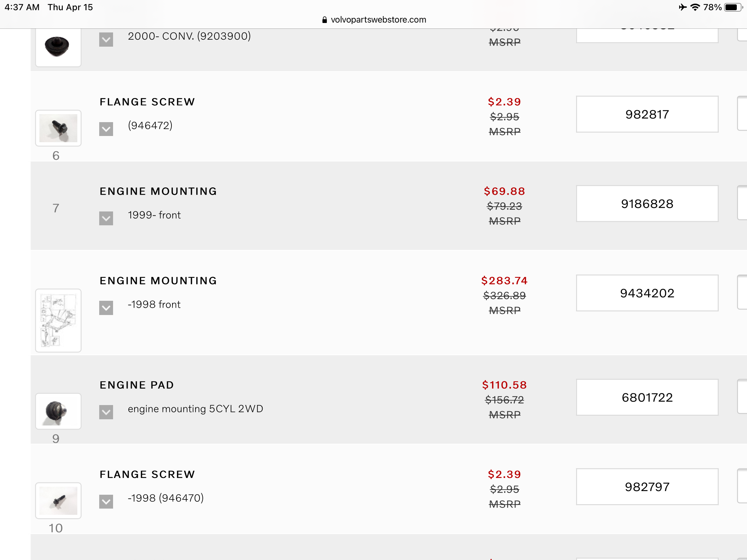The image size is (747, 560).
Task: Click part number 982797 button
Action: tap(647, 487)
